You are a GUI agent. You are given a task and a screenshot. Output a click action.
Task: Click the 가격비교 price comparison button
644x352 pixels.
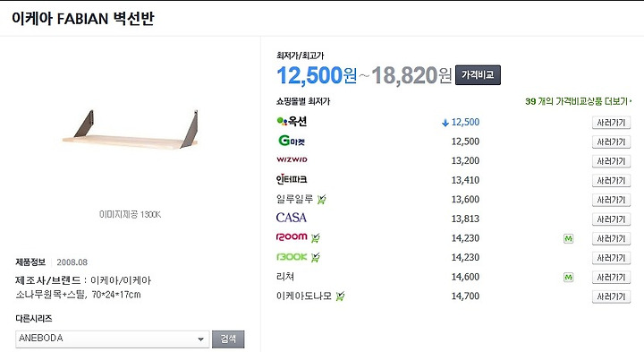tap(478, 75)
